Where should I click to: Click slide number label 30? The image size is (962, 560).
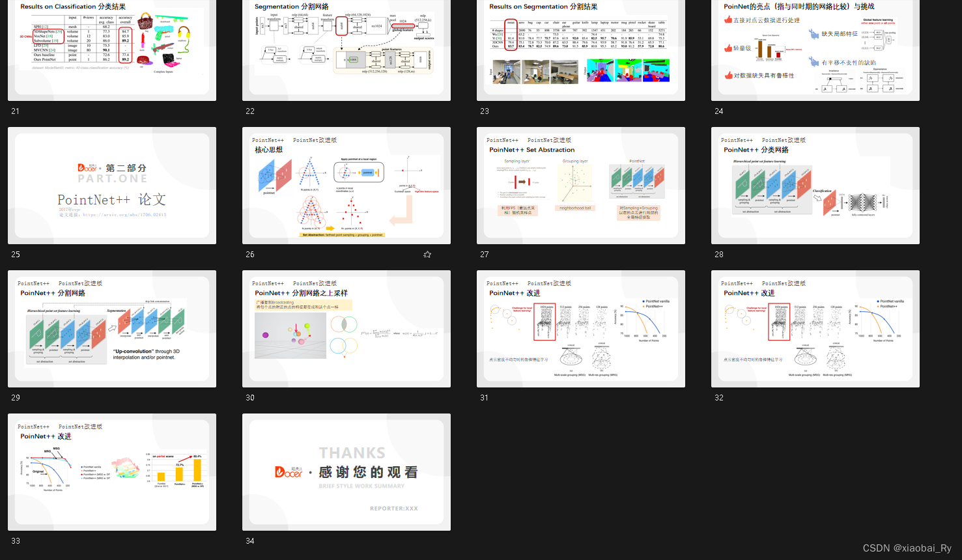tap(250, 398)
